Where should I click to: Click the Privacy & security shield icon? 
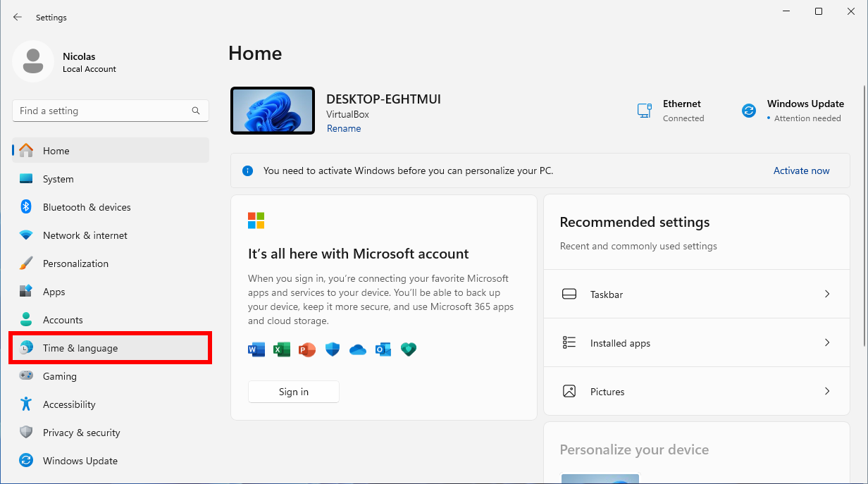click(26, 433)
